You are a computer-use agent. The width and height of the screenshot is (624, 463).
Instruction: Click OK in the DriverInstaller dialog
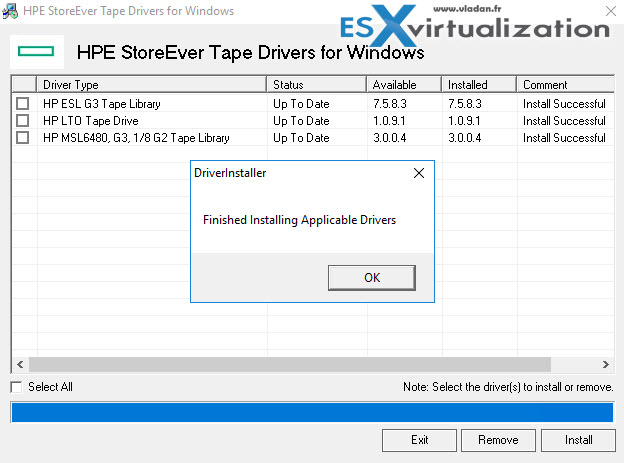[x=372, y=278]
